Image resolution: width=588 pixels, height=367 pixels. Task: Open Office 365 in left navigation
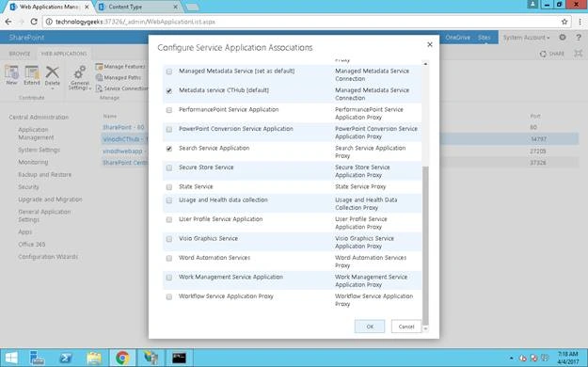[x=31, y=245]
